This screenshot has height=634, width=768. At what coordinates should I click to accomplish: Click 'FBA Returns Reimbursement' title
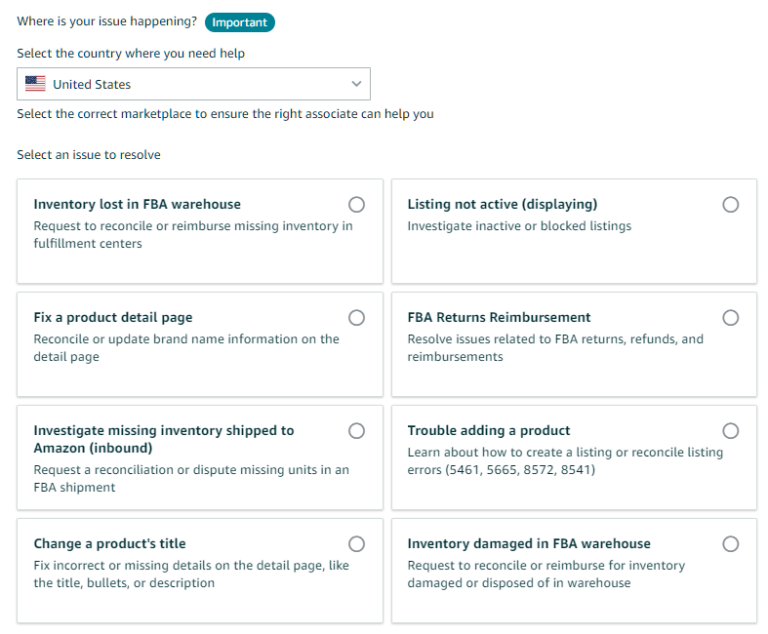(x=499, y=317)
